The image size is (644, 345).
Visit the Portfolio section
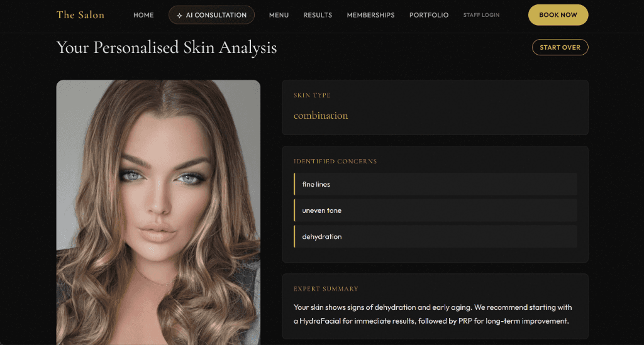[429, 15]
